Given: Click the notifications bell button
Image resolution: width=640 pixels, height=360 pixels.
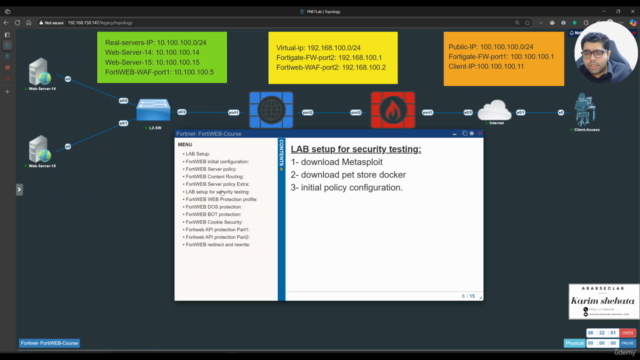Looking at the screenshot, I should (572, 33).
